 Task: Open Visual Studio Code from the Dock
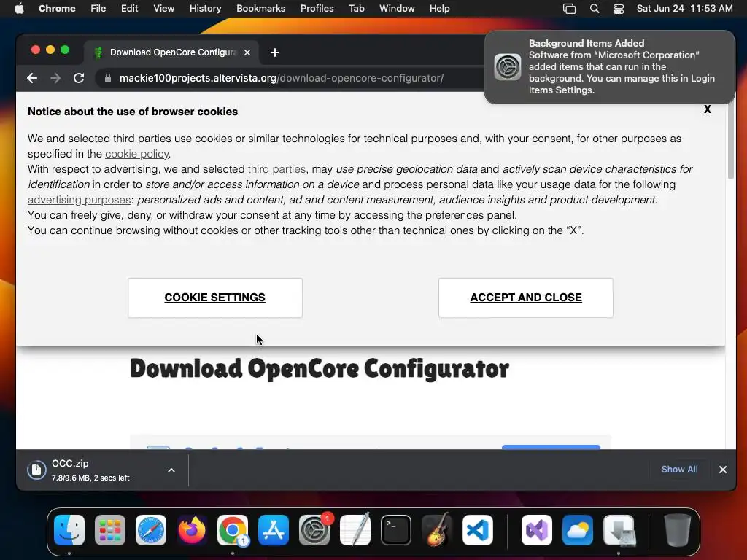[478, 530]
